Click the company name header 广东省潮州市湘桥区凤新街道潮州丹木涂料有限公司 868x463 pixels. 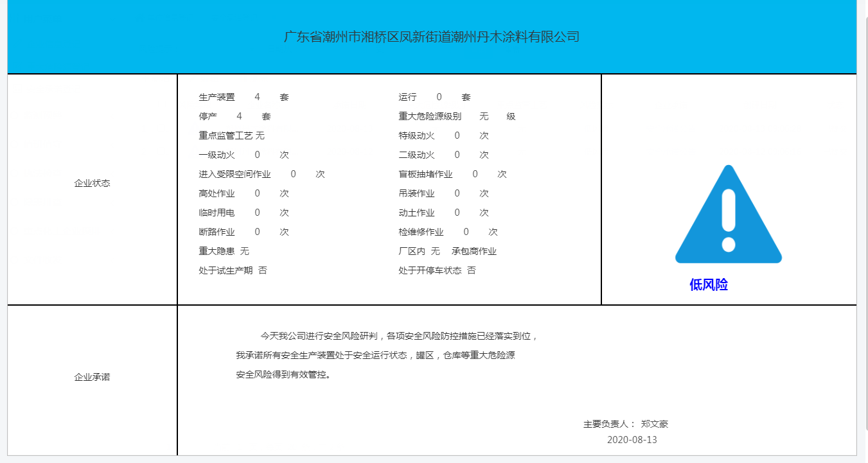click(432, 37)
